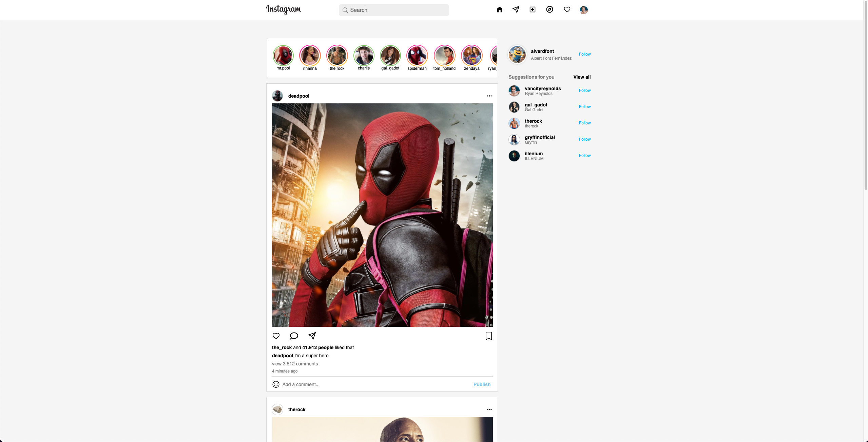View gal_gadot story
Viewport: 868px width, 442px height.
pyautogui.click(x=390, y=56)
